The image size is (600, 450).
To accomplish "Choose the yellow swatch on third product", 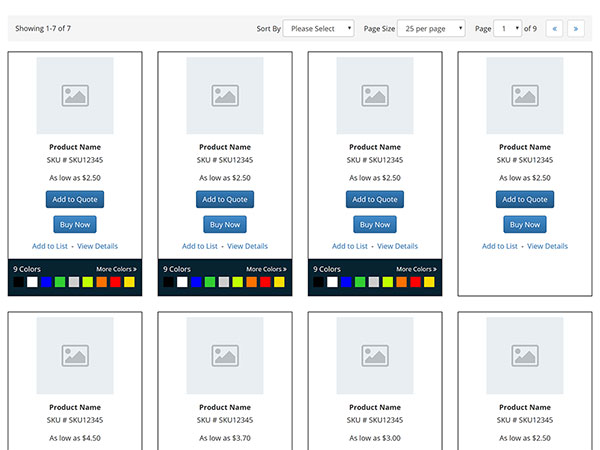I will point(429,282).
